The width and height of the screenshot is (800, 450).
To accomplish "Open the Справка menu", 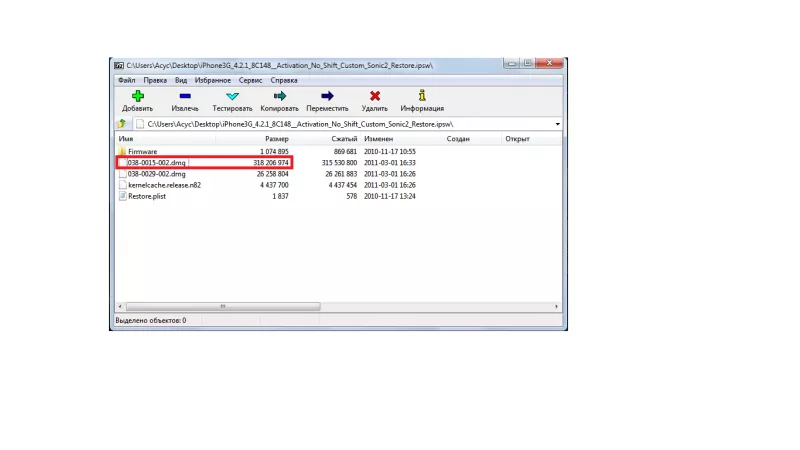I will (x=284, y=80).
